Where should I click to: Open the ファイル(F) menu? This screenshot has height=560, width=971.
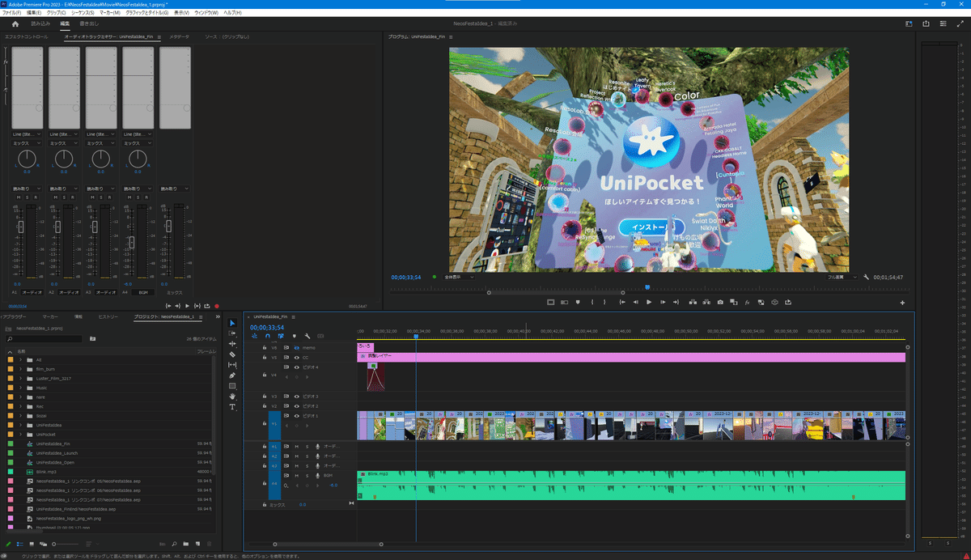pyautogui.click(x=11, y=13)
